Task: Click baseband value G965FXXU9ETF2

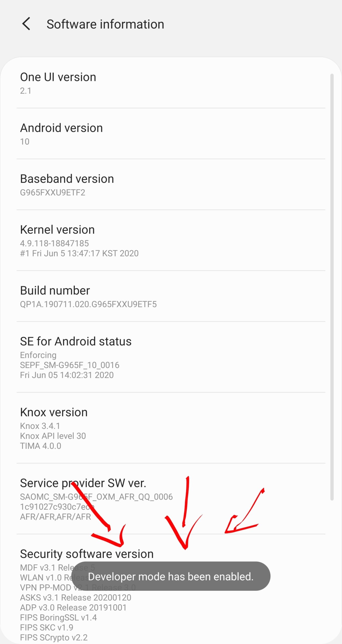Action: coord(53,192)
